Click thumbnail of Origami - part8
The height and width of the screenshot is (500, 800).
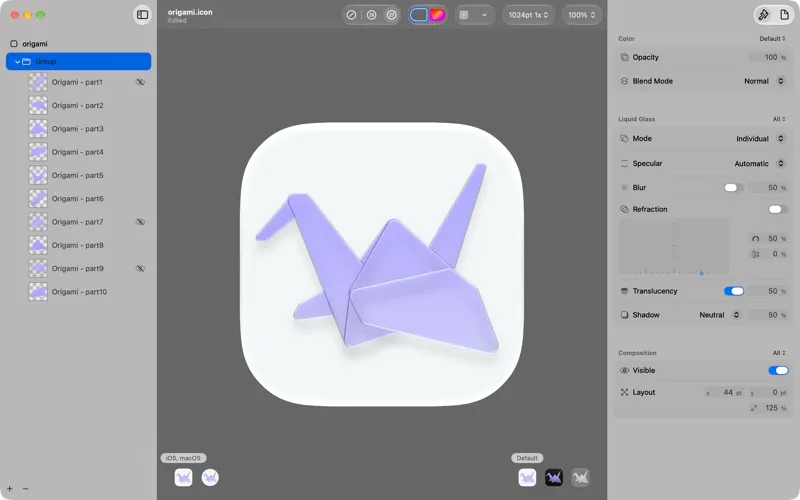(38, 245)
